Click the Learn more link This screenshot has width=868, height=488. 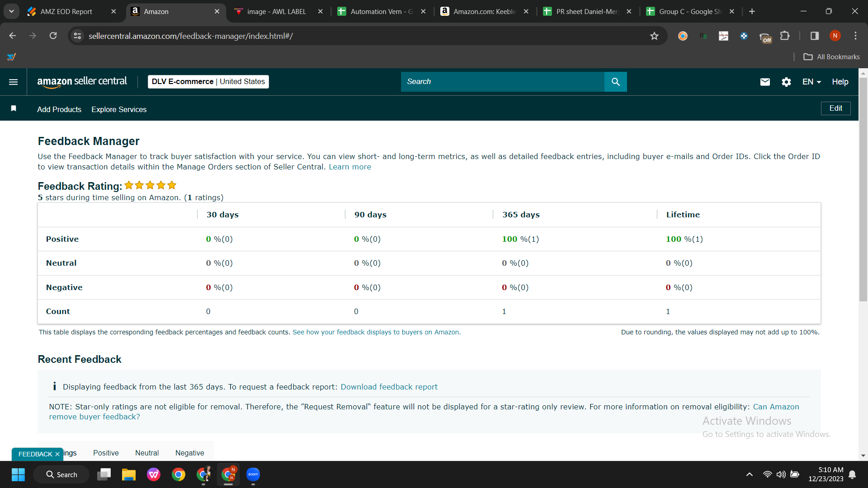pos(350,167)
